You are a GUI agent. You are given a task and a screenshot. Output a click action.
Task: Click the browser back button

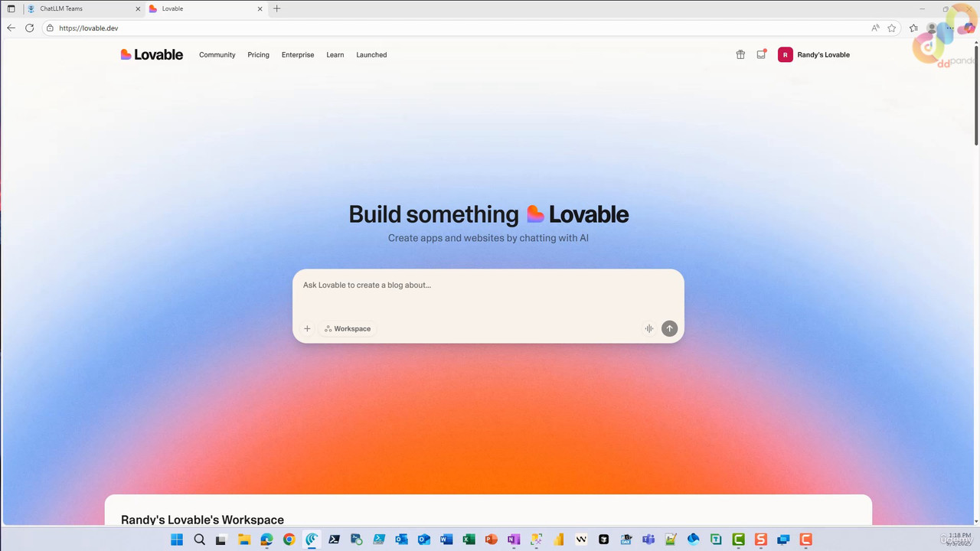[11, 28]
